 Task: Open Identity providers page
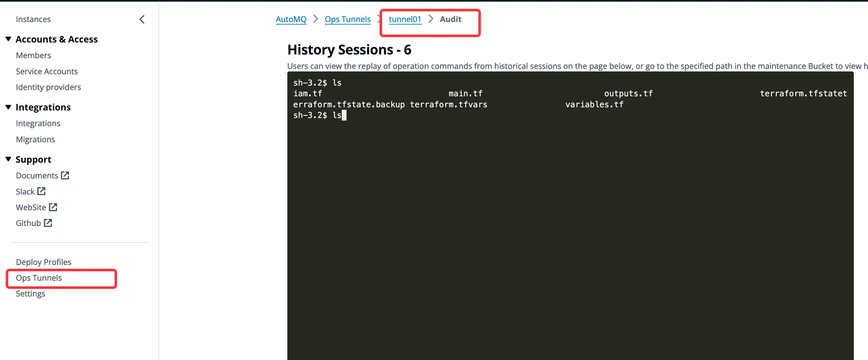tap(48, 87)
